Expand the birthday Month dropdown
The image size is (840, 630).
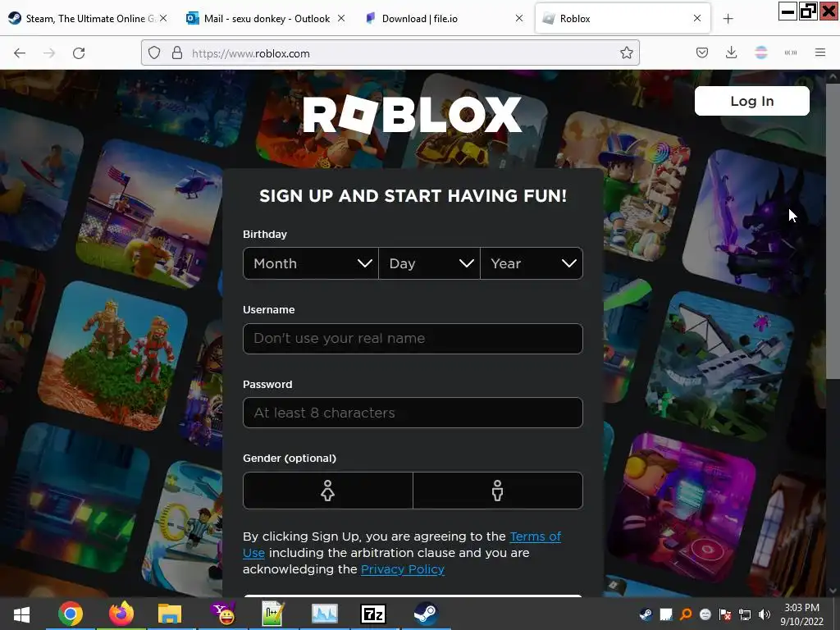pyautogui.click(x=311, y=263)
